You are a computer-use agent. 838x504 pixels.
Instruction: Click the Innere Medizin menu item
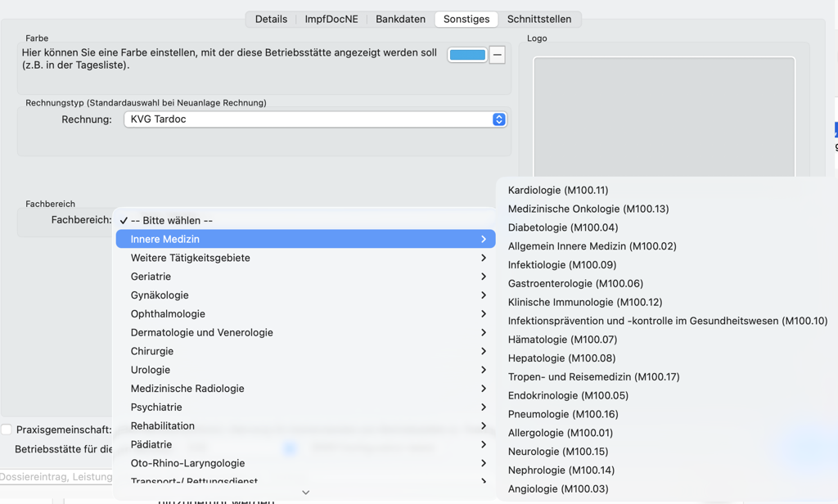point(305,239)
